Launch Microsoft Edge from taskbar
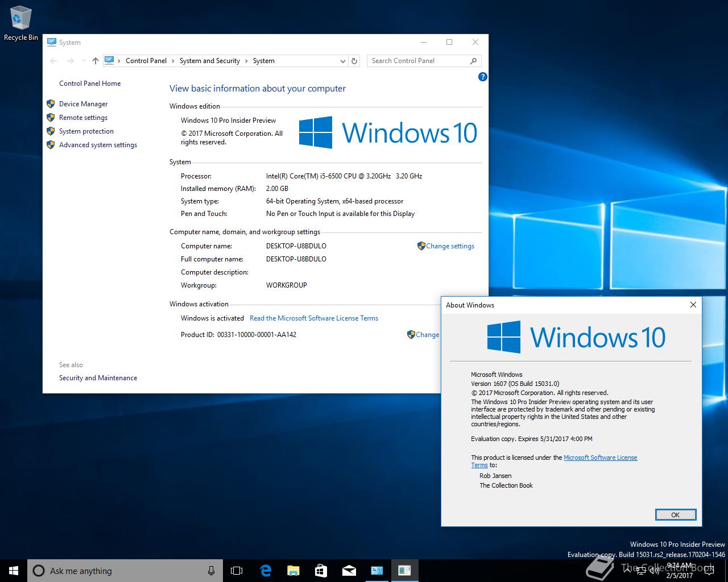The image size is (728, 582). pyautogui.click(x=266, y=571)
